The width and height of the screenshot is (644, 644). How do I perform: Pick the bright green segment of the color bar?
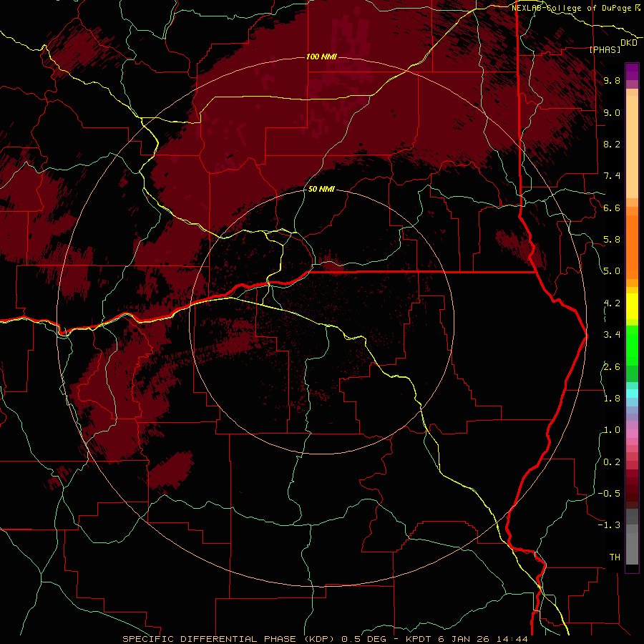pyautogui.click(x=632, y=345)
